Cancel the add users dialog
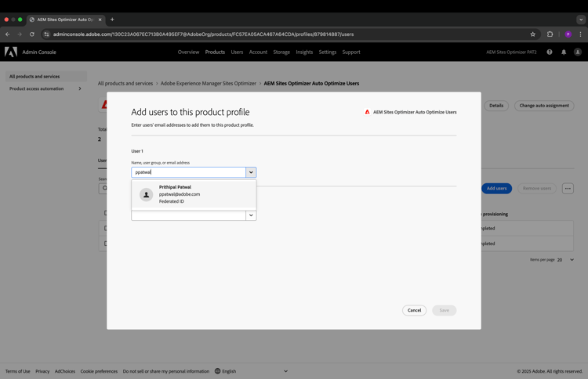This screenshot has height=379, width=588. 415,310
